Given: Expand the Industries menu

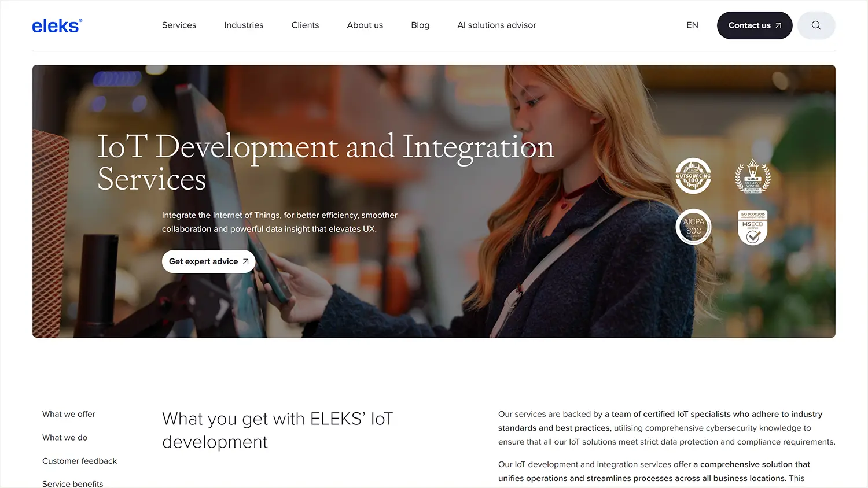Looking at the screenshot, I should (244, 25).
